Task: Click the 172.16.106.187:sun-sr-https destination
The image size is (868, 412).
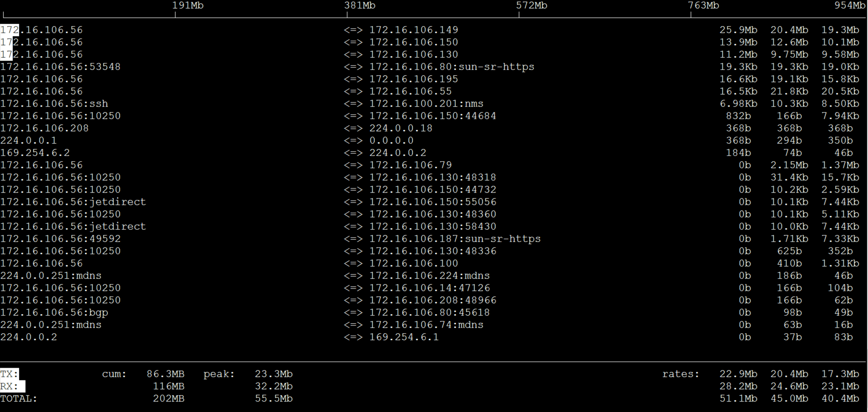Action: coord(455,239)
